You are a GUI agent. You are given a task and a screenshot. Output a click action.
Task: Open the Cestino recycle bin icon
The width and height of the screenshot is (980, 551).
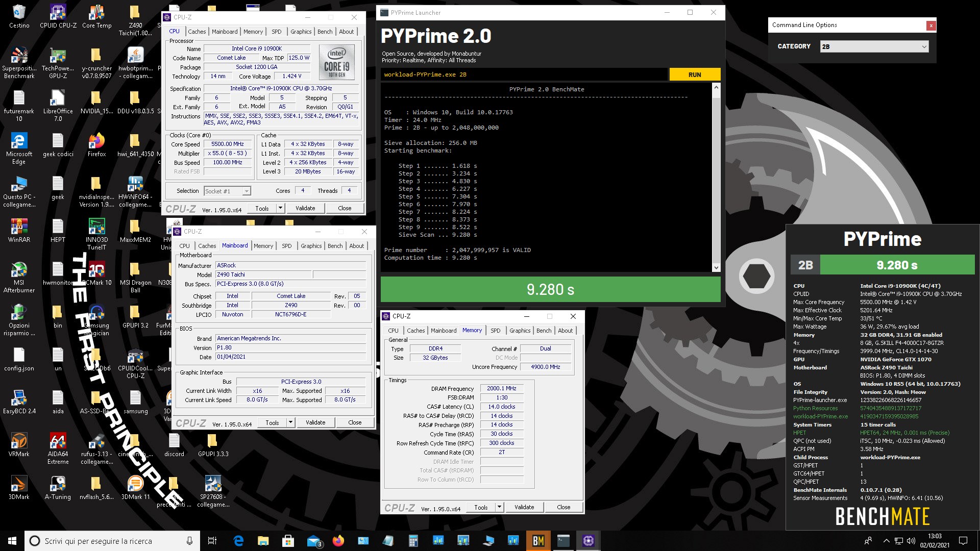click(19, 16)
